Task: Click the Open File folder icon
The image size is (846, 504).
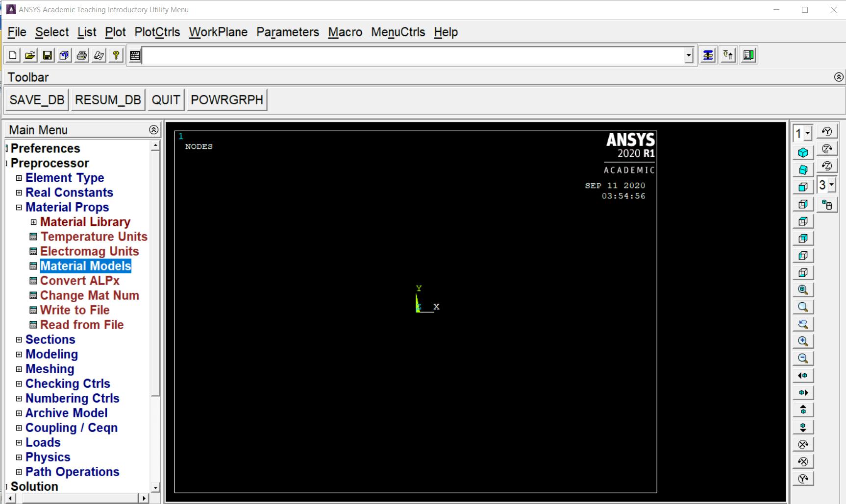Action: point(30,55)
